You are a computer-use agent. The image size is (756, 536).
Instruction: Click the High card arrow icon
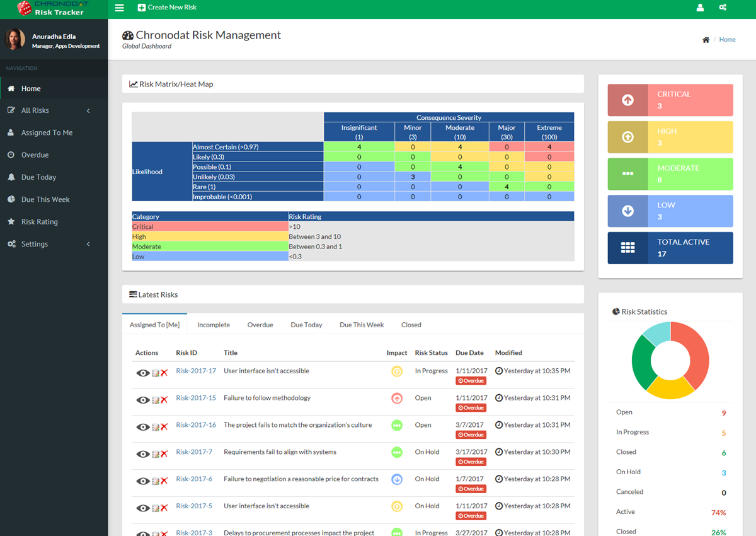(627, 137)
